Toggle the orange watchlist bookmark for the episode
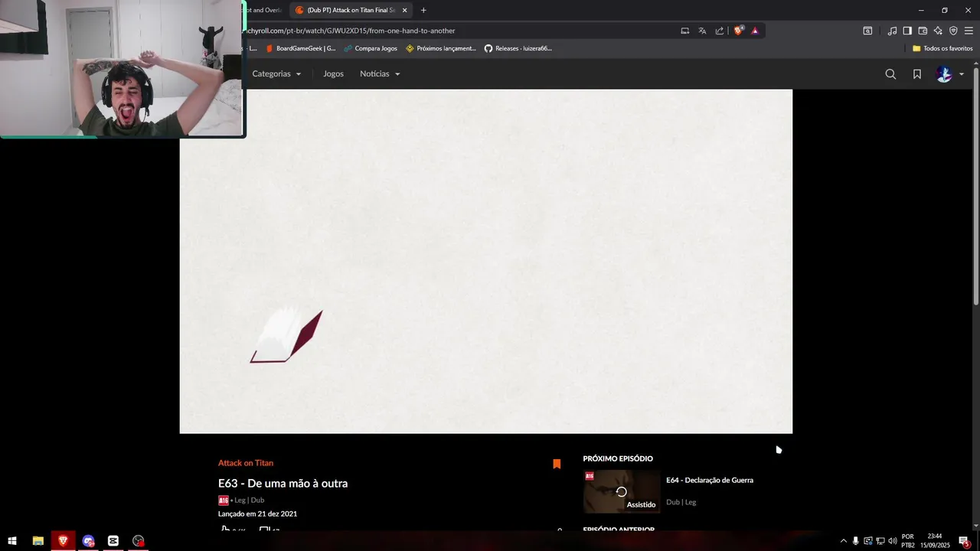The height and width of the screenshot is (551, 980). [557, 464]
